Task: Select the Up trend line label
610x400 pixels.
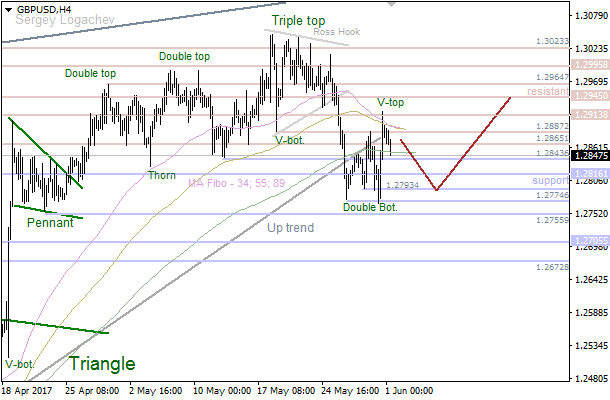Action: [290, 228]
